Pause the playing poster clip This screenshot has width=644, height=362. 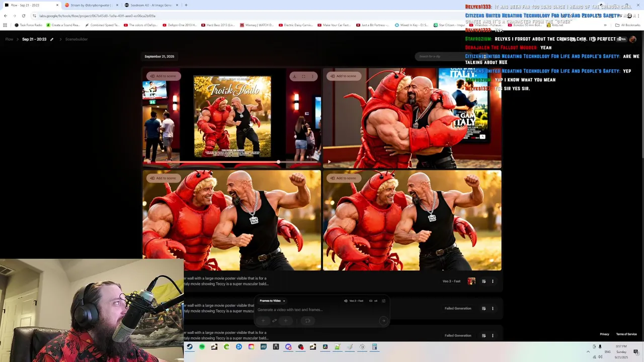(x=149, y=162)
